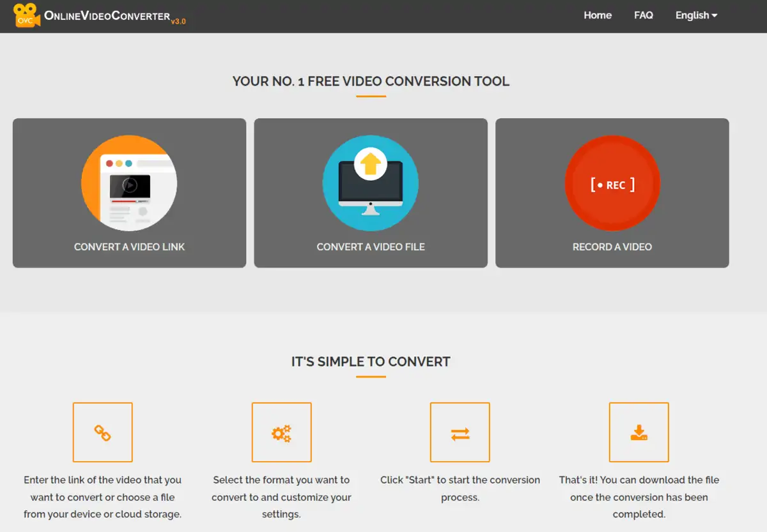Click the 'Enter the link of the video' description

tap(103, 497)
